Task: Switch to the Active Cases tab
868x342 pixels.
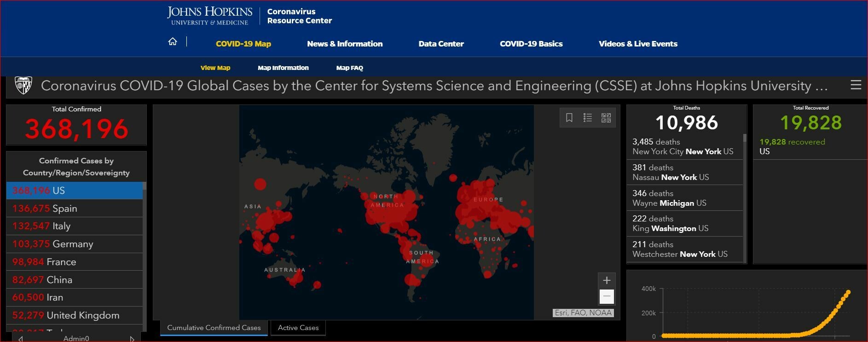Action: [298, 328]
